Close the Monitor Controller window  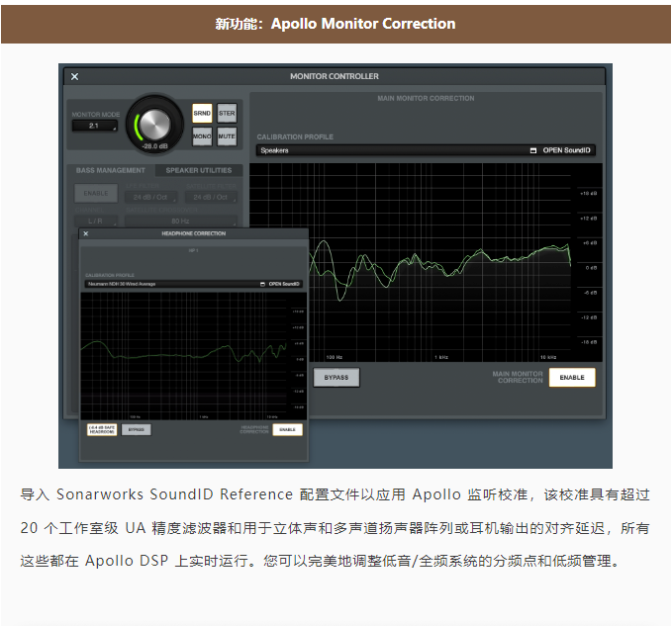74,77
